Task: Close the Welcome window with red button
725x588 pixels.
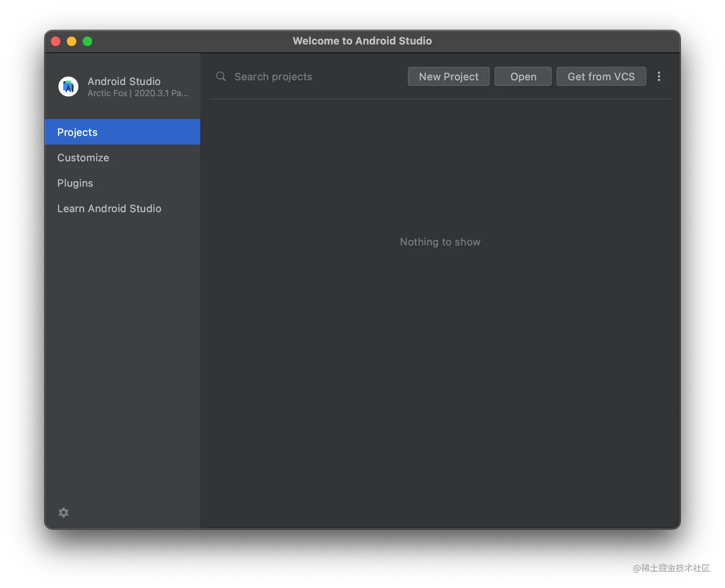Action: pos(56,41)
